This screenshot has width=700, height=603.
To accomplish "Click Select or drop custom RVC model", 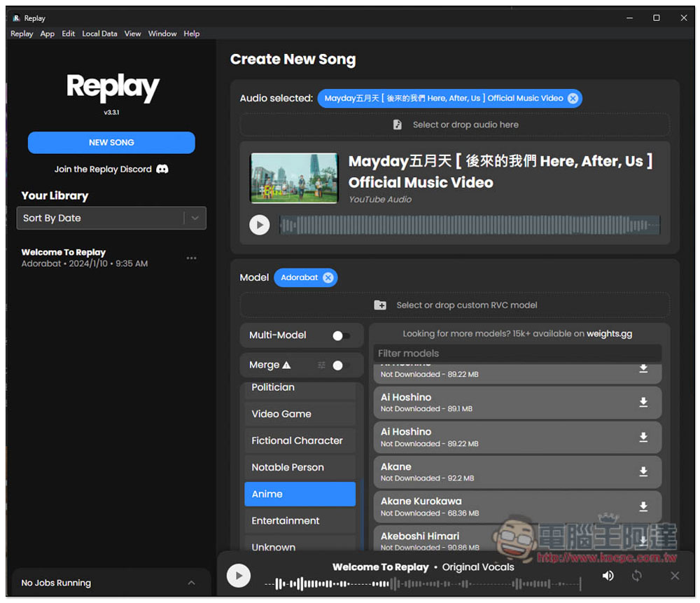I will [x=454, y=305].
